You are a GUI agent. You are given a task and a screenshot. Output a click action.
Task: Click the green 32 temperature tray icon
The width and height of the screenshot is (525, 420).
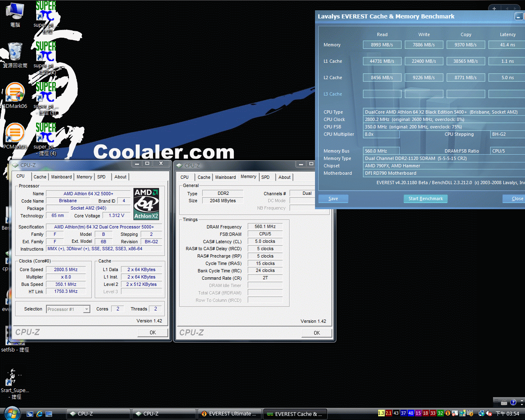440,413
